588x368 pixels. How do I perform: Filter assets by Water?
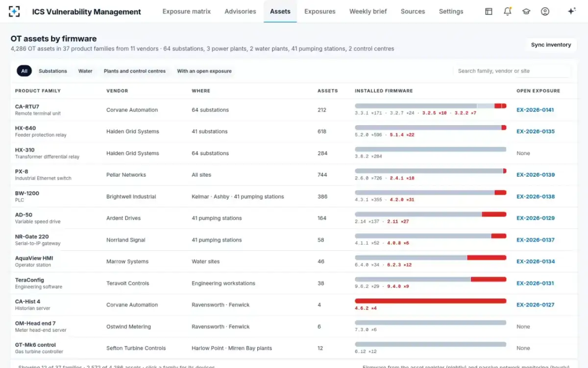coord(85,71)
